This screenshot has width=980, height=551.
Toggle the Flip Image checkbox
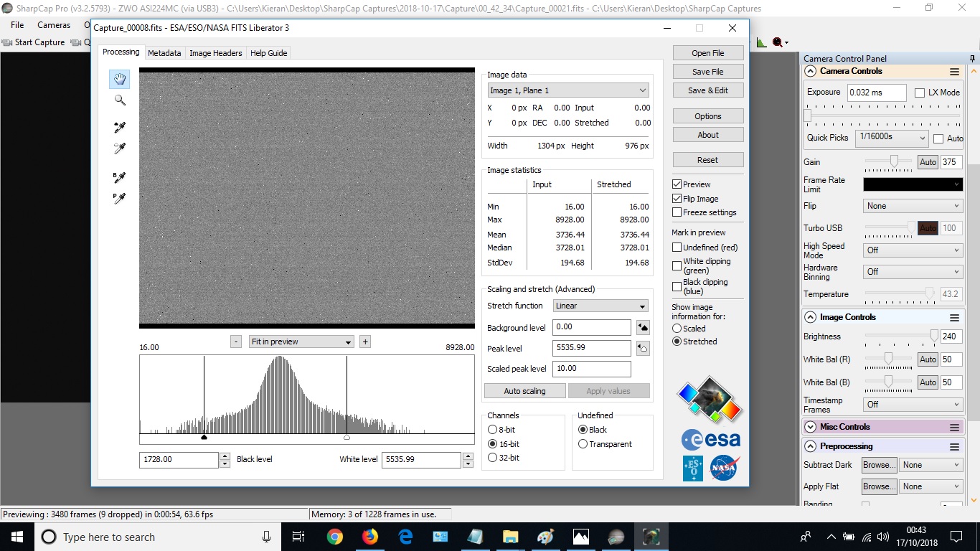pos(677,199)
